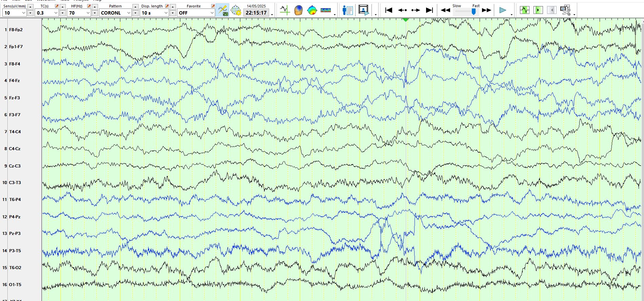
Task: Click the pencil edit icon next to TC(s)
Action: 57,6
